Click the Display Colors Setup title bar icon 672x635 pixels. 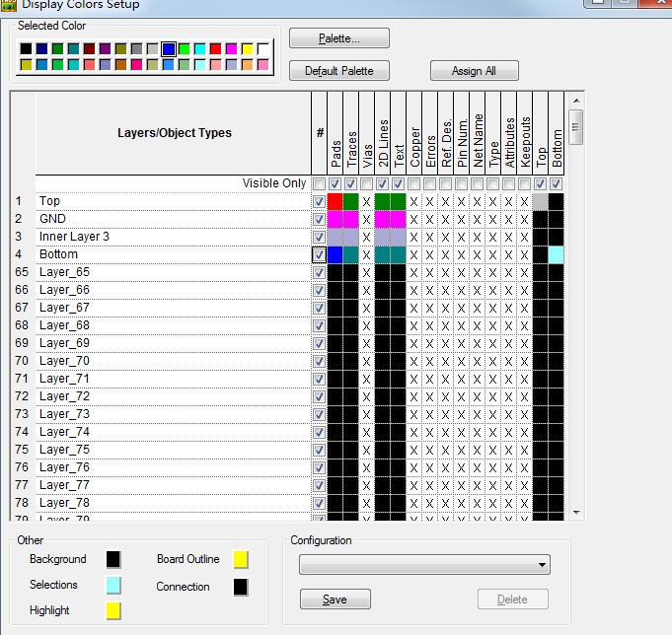(9, 4)
